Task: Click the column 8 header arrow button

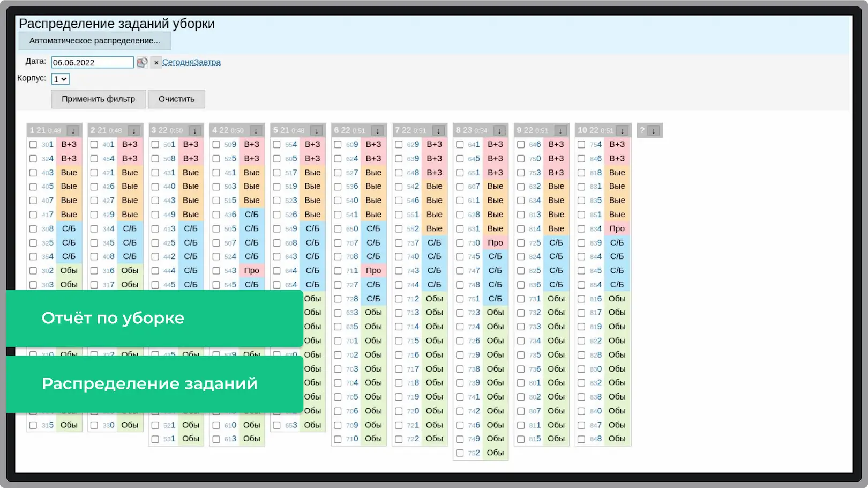Action: 499,131
